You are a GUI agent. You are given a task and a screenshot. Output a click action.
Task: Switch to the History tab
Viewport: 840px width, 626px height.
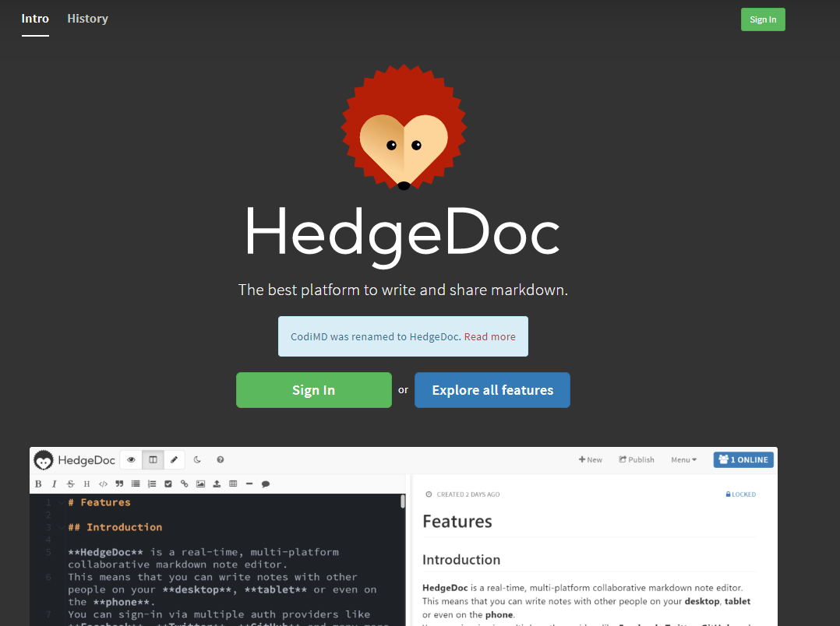(x=87, y=18)
